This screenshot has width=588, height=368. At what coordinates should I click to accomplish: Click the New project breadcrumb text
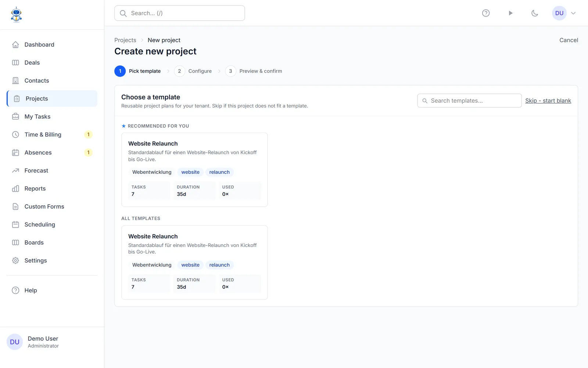[164, 40]
